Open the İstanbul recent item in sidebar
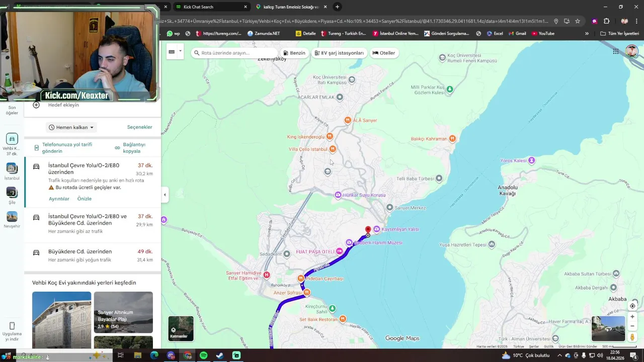Screen dimensions: 644x362 [x=12, y=171]
